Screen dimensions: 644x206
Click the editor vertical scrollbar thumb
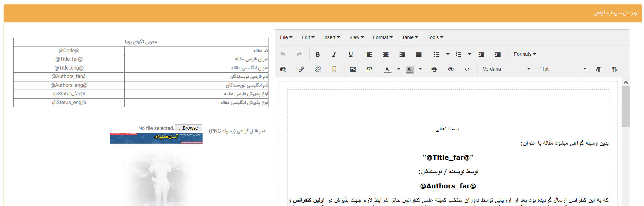tap(625, 106)
